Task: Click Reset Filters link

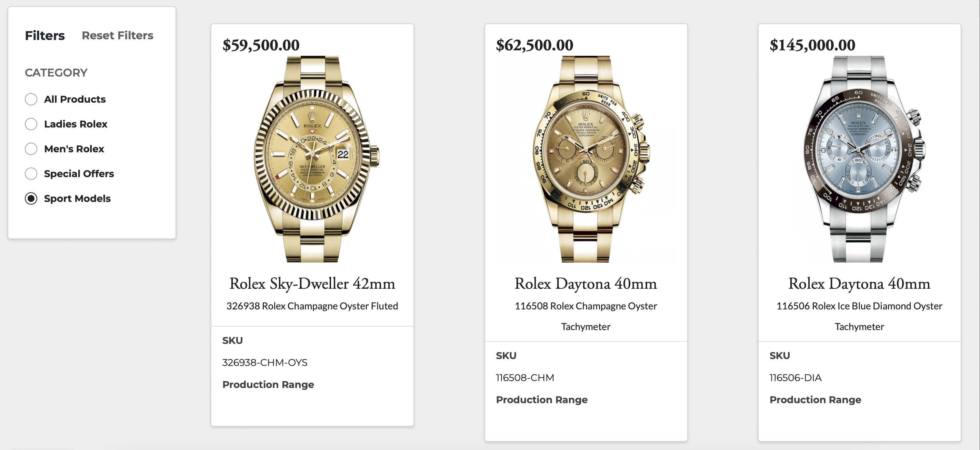Action: 117,35
